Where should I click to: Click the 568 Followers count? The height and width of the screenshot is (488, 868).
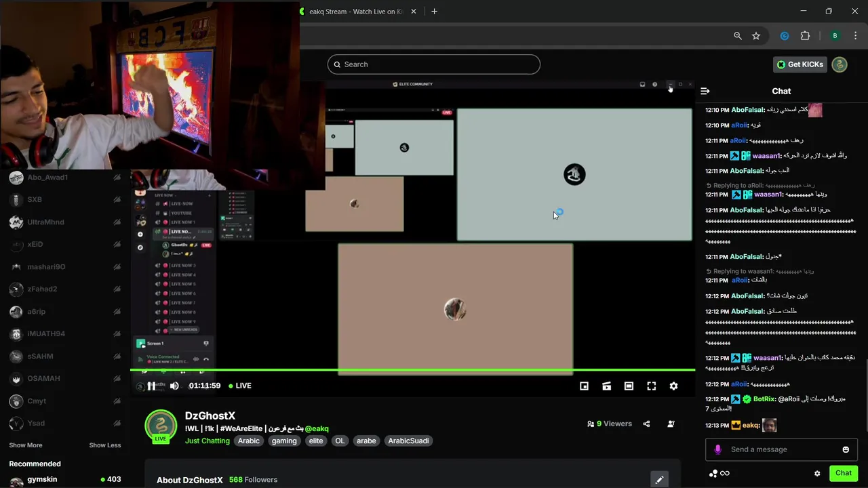click(x=253, y=480)
